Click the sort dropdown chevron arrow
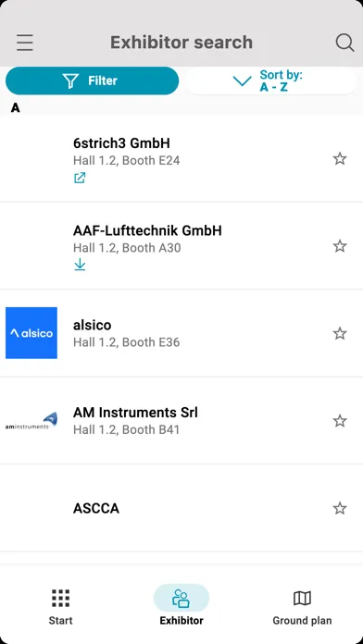The width and height of the screenshot is (363, 644). tap(242, 80)
